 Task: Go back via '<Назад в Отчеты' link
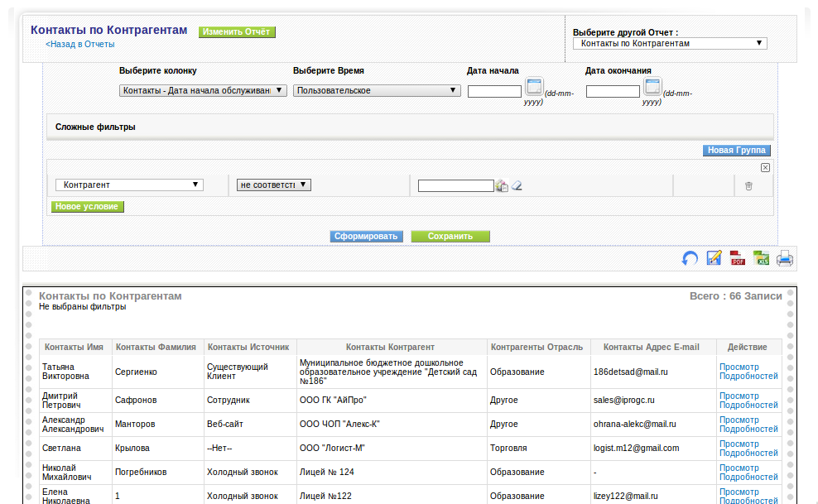[79, 45]
